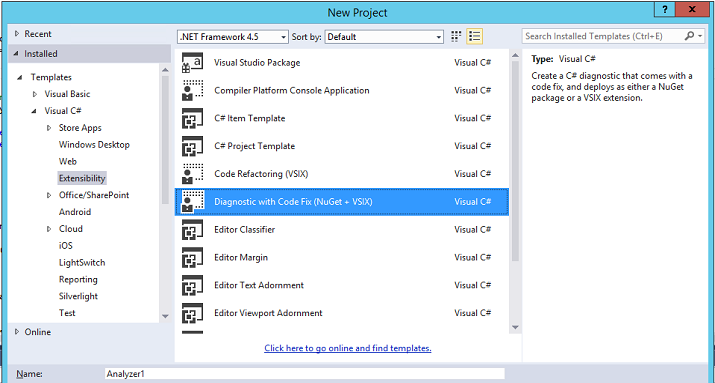This screenshot has height=383, width=715.
Task: Select the Silverlight category
Action: (x=78, y=296)
